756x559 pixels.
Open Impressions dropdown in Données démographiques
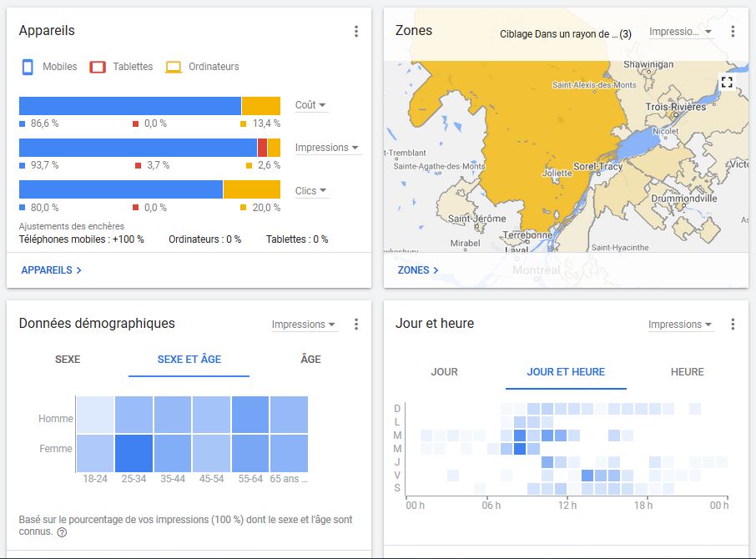coord(304,325)
